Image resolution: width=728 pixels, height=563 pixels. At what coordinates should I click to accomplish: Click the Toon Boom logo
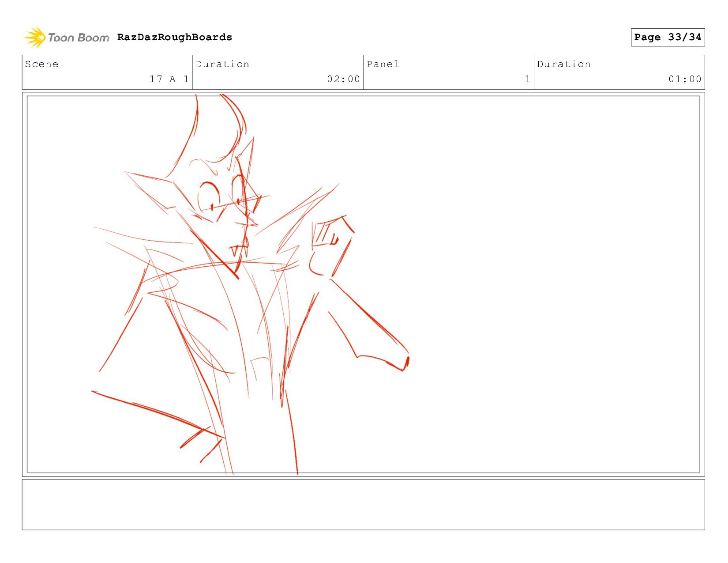click(x=66, y=38)
